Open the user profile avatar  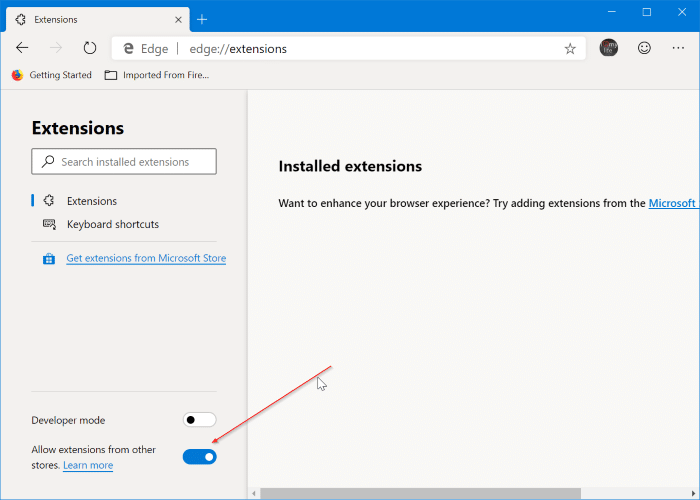tap(608, 48)
